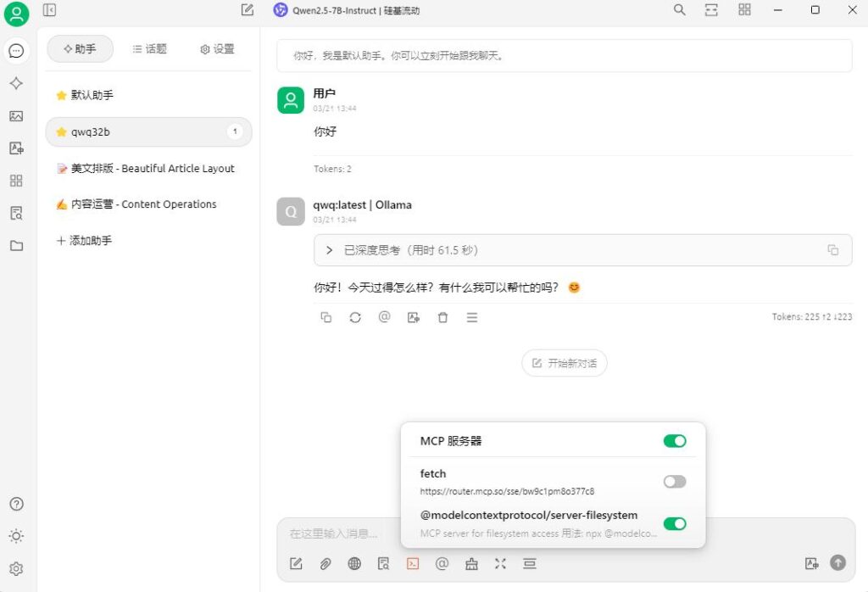Expand the 已深度思考 thinking section
The image size is (868, 592).
pos(583,250)
